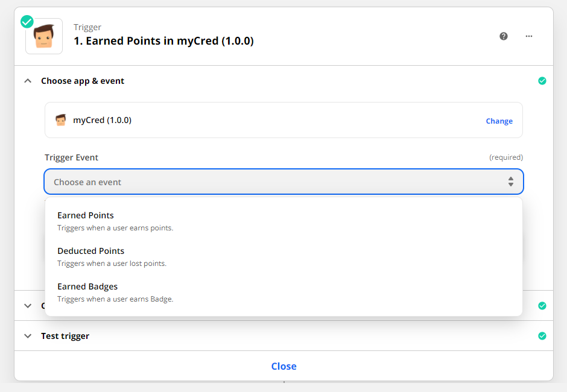Viewport: 567px width, 392px height.
Task: Click green status check above Test trigger row
Action: coord(542,306)
